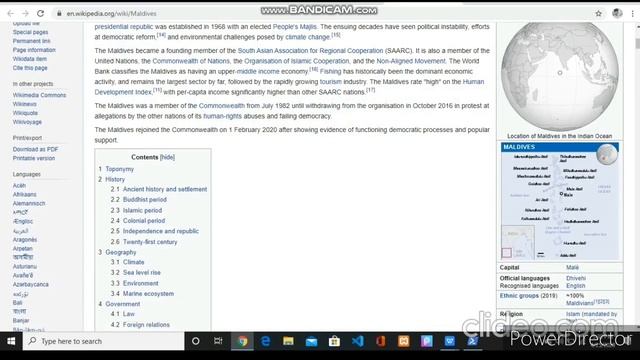Click Page information in the sidebar

[x=34, y=50]
